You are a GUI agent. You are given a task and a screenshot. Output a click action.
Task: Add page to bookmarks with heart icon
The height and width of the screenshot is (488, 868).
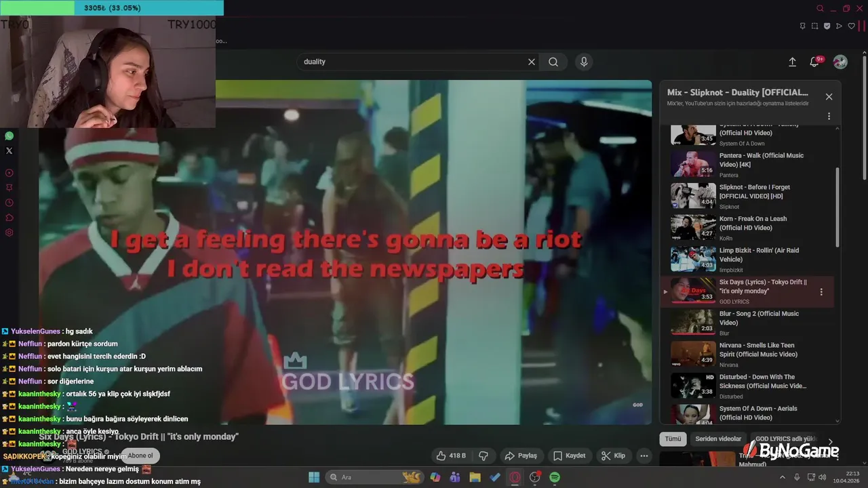852,26
